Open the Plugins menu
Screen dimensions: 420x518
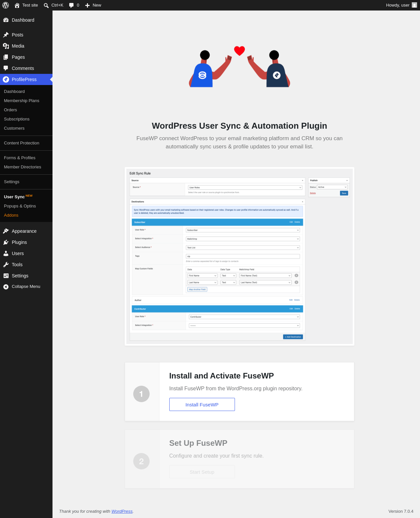pyautogui.click(x=26, y=242)
